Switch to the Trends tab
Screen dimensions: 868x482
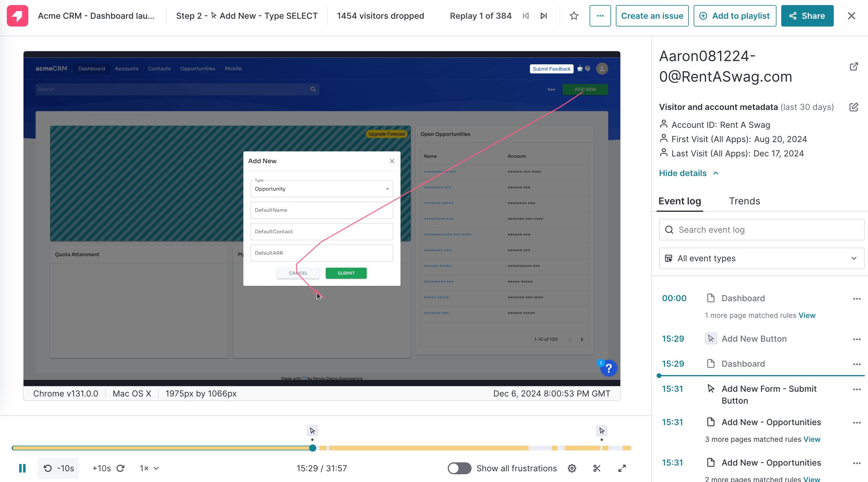pos(744,201)
